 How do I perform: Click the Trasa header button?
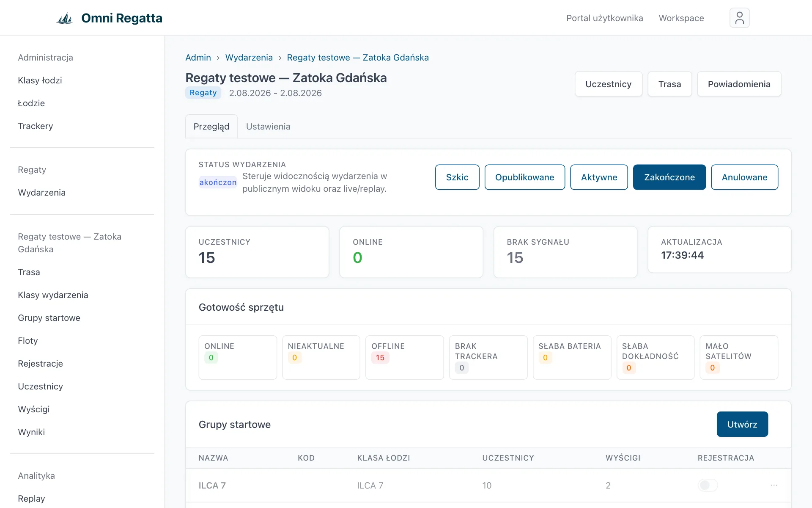[669, 84]
